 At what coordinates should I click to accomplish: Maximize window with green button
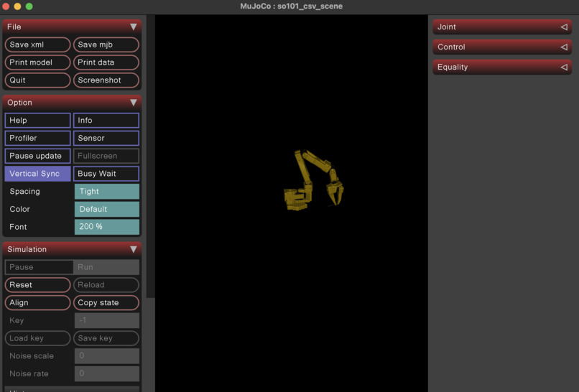tap(29, 6)
